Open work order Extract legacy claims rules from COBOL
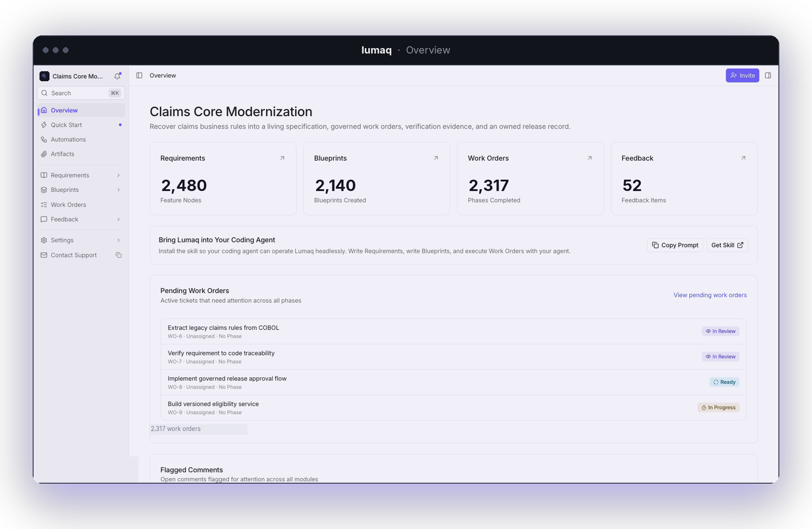Viewport: 812px width, 529px height. click(454, 331)
